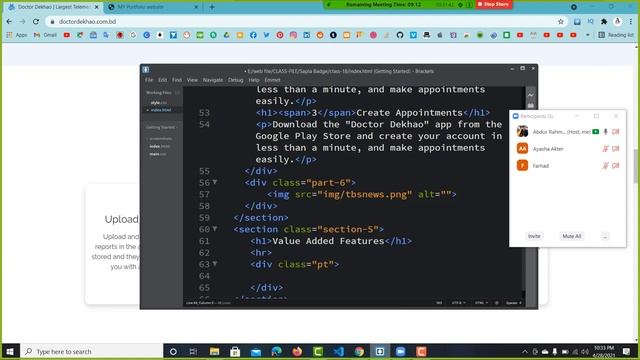
Task: Toggle the host Abdur Rahman's microphone icon
Action: (606, 132)
